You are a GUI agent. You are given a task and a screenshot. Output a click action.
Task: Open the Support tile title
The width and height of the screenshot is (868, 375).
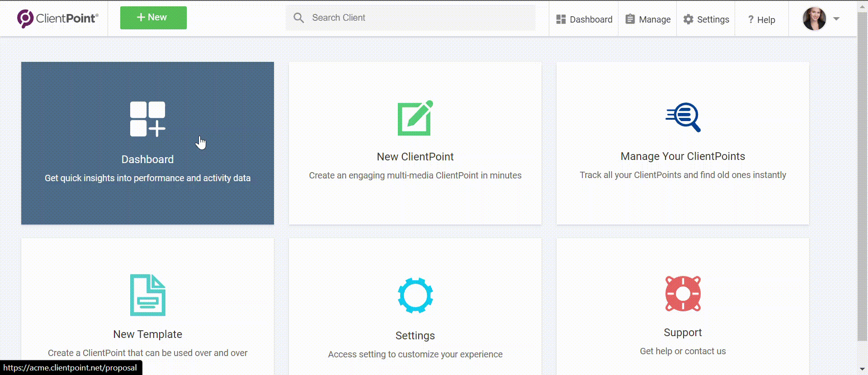683,333
